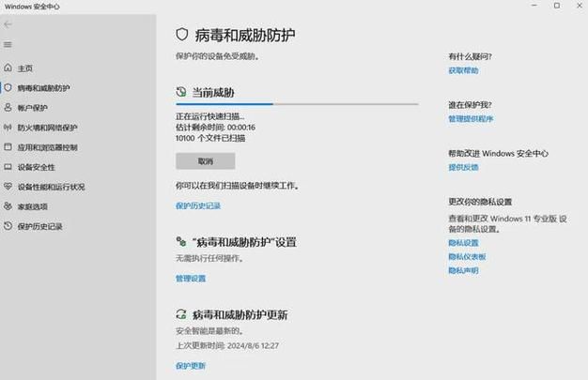Maximize the Windows 安全中心 window
588x380 pixels.
coord(557,6)
